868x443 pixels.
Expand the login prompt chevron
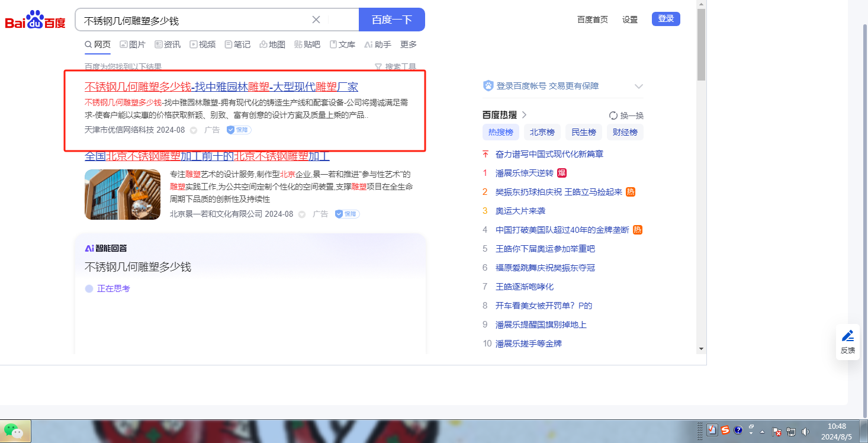click(x=639, y=86)
